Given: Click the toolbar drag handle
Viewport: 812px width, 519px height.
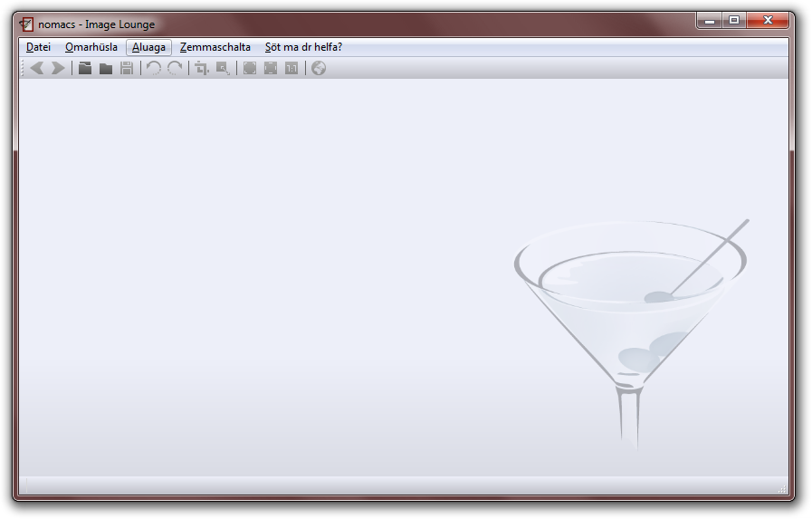Looking at the screenshot, I should [23, 68].
